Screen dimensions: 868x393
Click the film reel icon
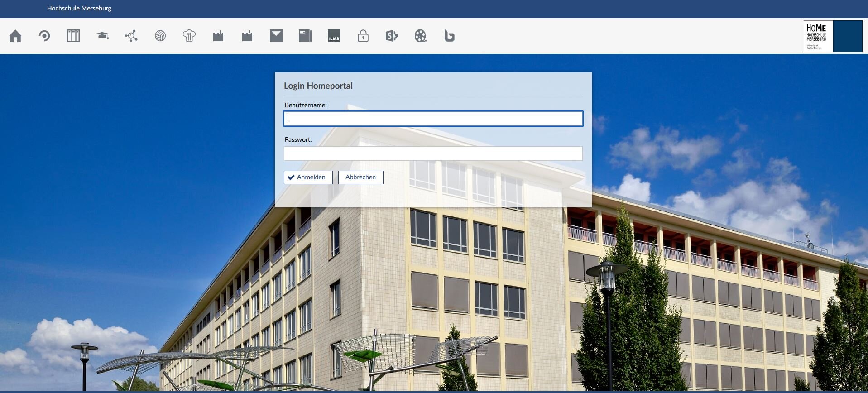coord(421,36)
